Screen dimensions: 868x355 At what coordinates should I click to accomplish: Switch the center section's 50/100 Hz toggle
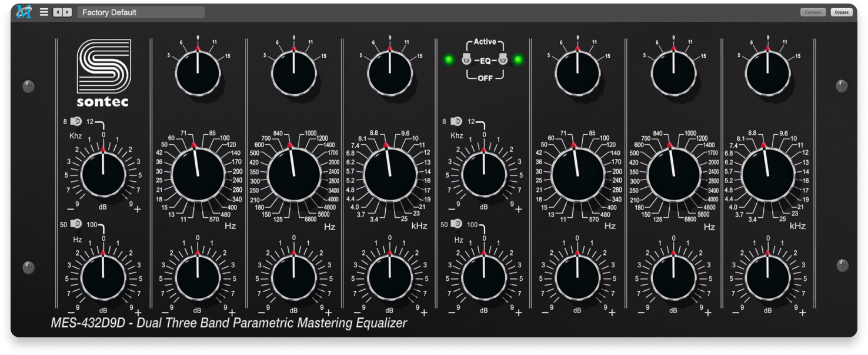[457, 224]
